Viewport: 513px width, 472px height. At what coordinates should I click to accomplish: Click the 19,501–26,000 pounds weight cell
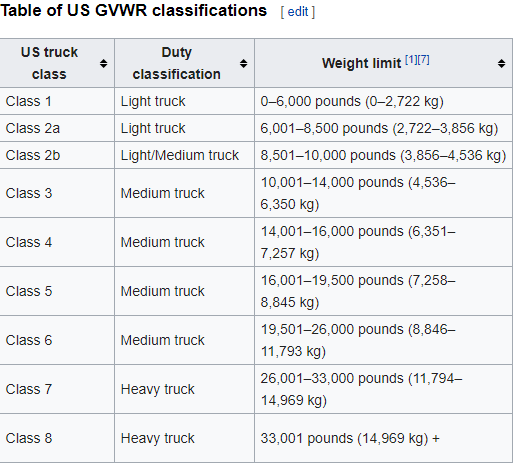(384, 340)
